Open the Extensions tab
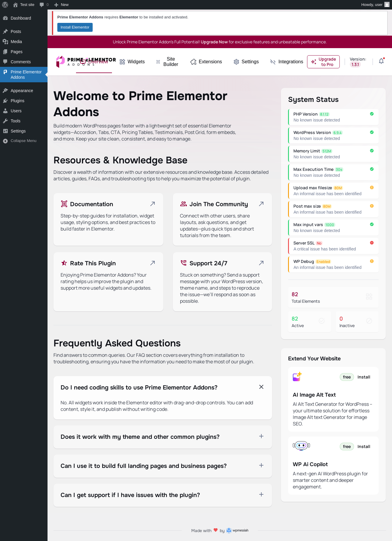Image resolution: width=392 pixels, height=541 pixels. coord(206,61)
